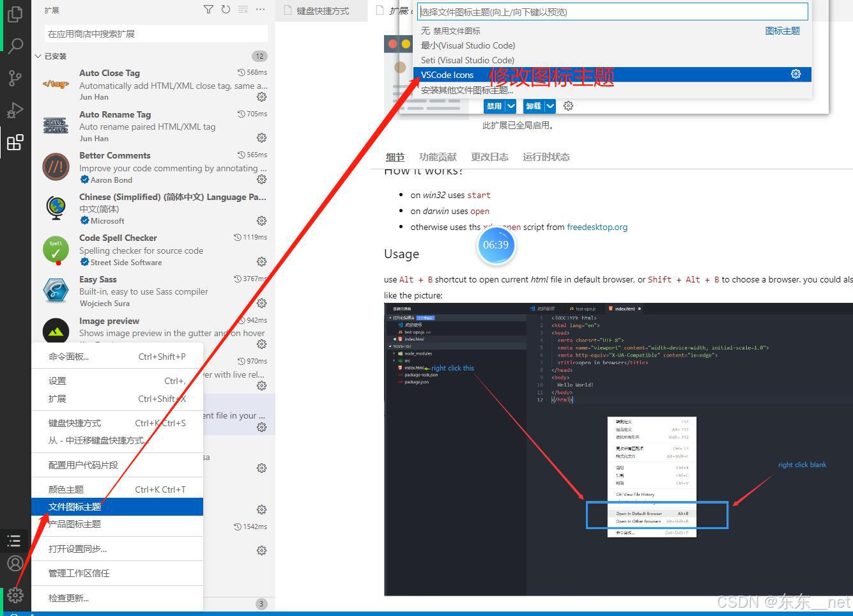Switch to the 更改日志 tab
Viewport: 853px width, 616px height.
point(490,157)
